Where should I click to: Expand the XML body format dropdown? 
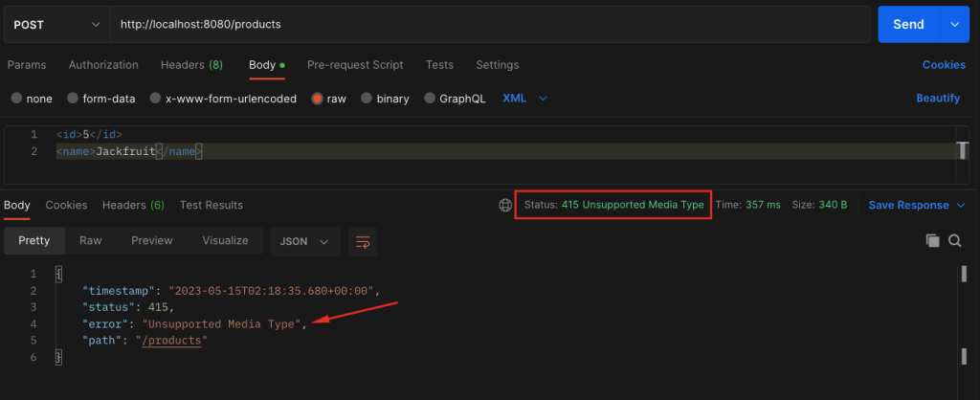coord(525,99)
